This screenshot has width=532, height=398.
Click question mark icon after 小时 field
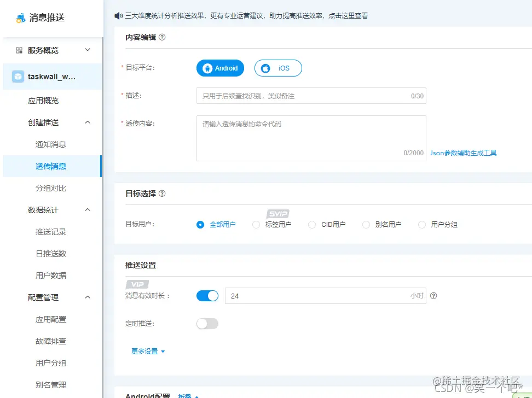(x=435, y=296)
